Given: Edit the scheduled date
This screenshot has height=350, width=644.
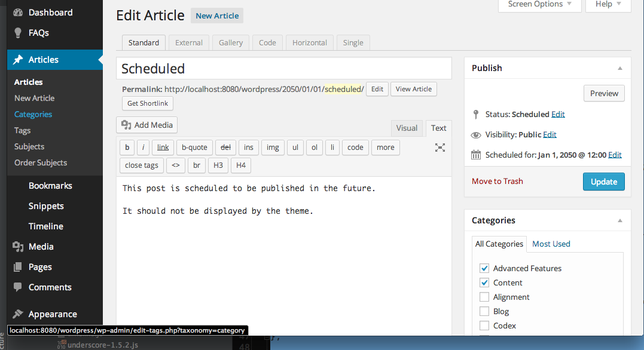Looking at the screenshot, I should (615, 155).
